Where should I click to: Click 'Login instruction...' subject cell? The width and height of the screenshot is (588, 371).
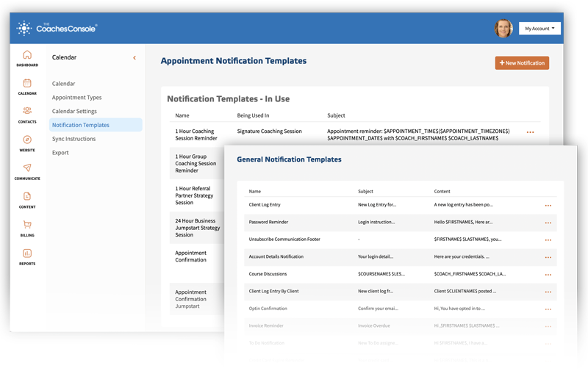tap(376, 222)
